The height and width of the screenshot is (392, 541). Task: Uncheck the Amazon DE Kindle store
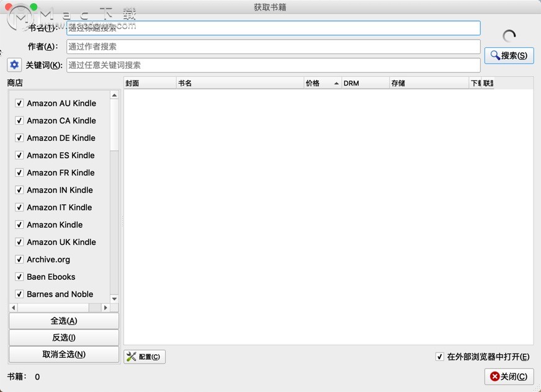19,138
